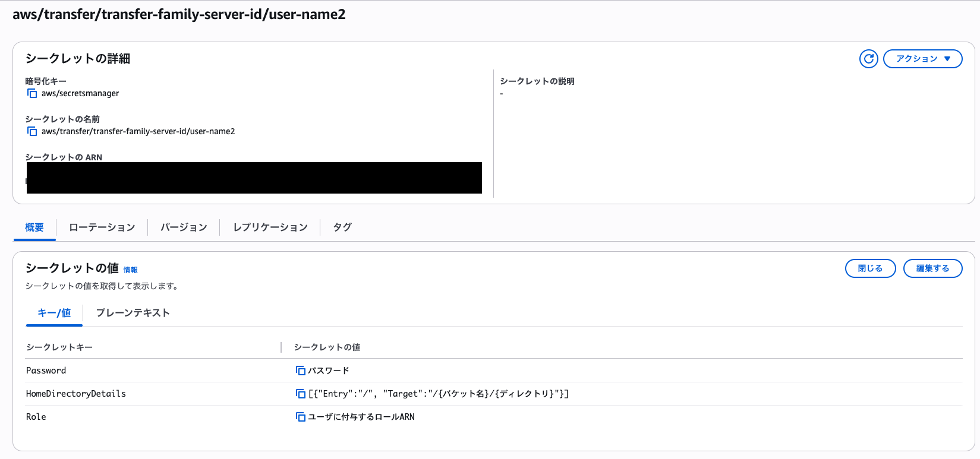Click the 編集する button

(x=932, y=268)
